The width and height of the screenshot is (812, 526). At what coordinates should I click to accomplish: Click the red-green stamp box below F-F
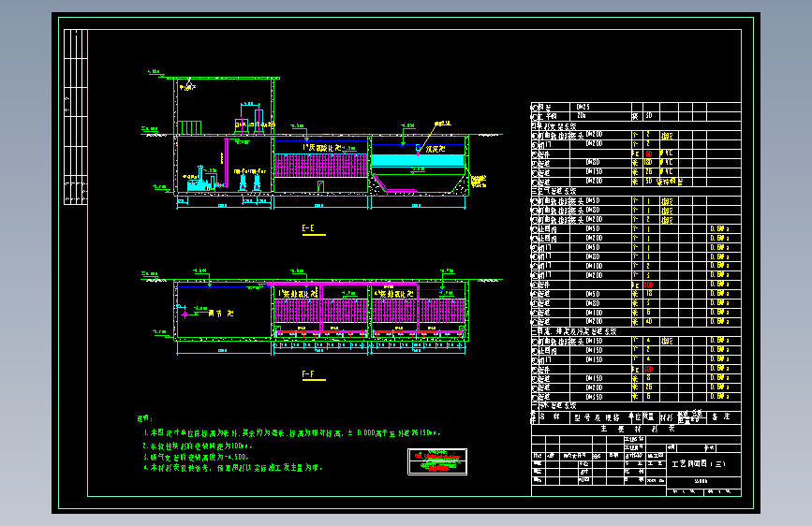[437, 461]
